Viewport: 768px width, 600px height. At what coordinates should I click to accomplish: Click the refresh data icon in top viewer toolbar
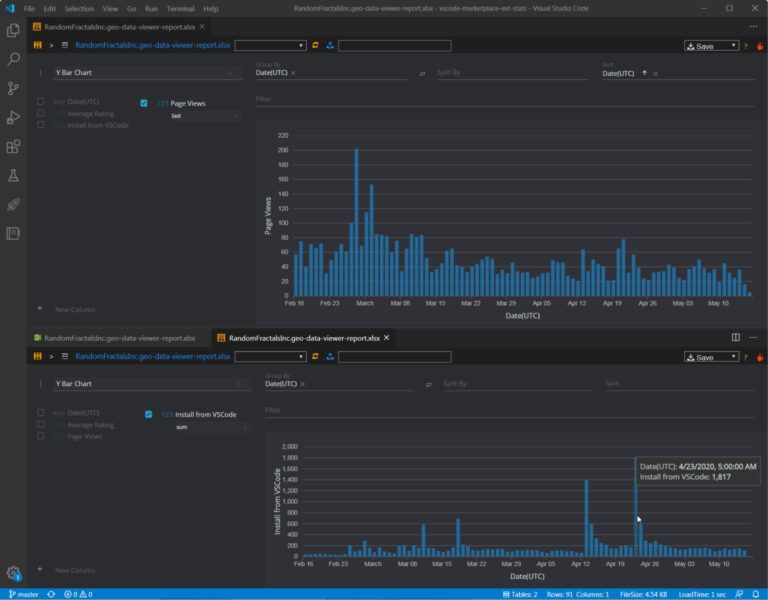click(x=315, y=45)
